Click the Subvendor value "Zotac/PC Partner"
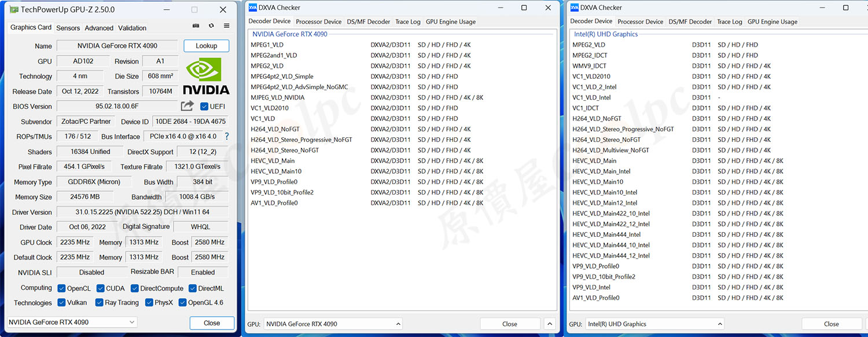This screenshot has height=337, width=868. point(86,122)
